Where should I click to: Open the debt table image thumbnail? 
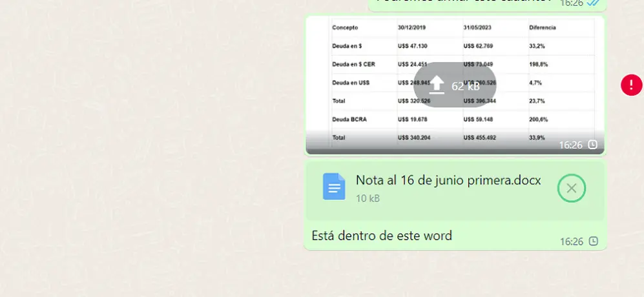[455, 85]
